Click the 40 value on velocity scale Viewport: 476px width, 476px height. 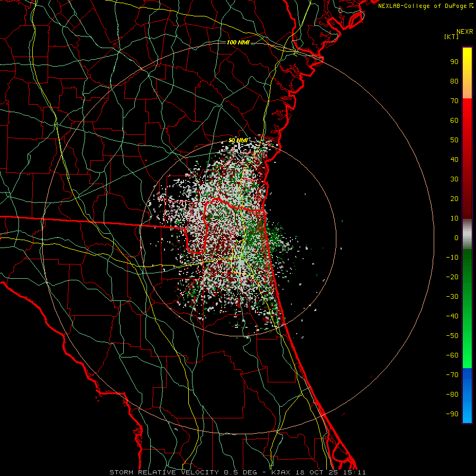[x=454, y=160]
